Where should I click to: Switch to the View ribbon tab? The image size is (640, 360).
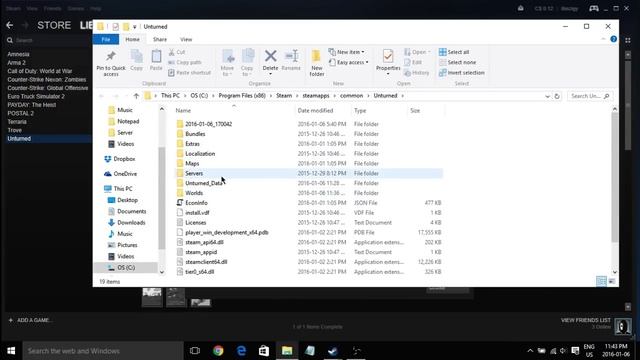[186, 39]
